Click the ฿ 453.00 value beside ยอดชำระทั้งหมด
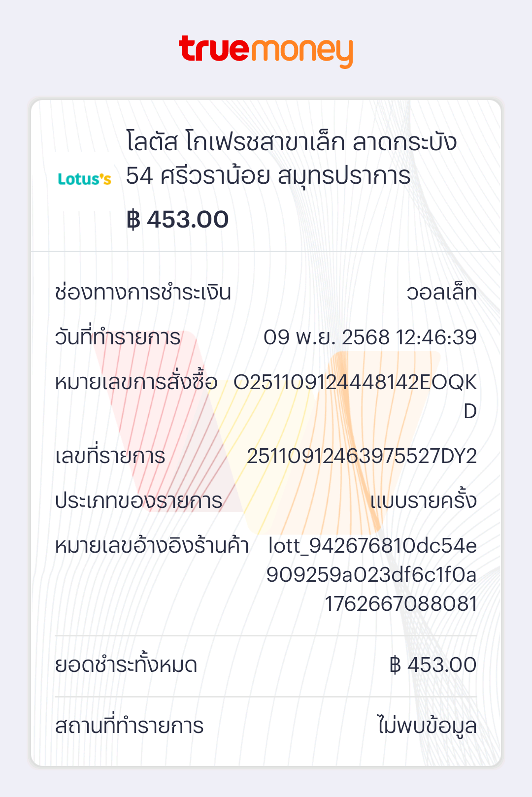532x797 pixels. pyautogui.click(x=432, y=665)
